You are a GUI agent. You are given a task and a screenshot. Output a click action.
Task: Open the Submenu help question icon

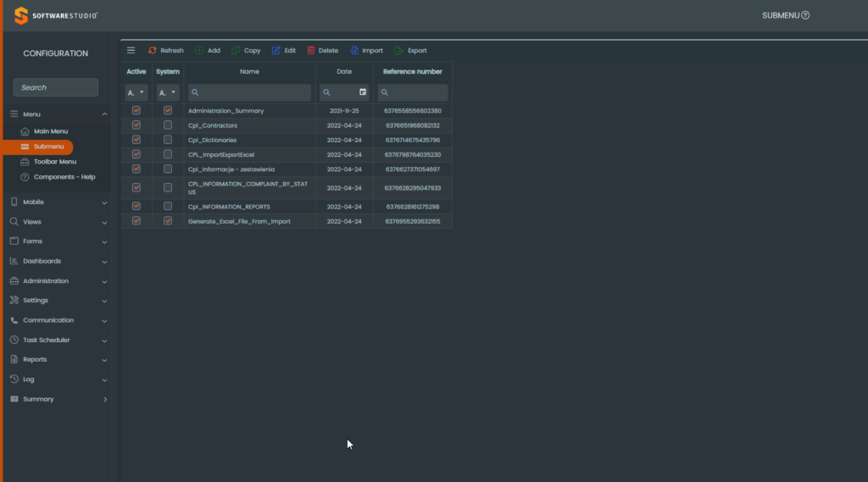[x=805, y=15]
